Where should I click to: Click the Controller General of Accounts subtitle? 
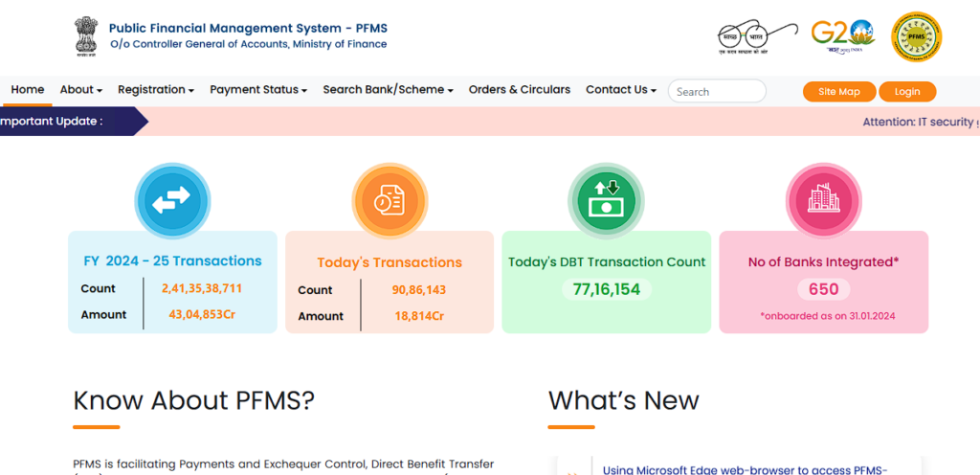click(x=248, y=44)
